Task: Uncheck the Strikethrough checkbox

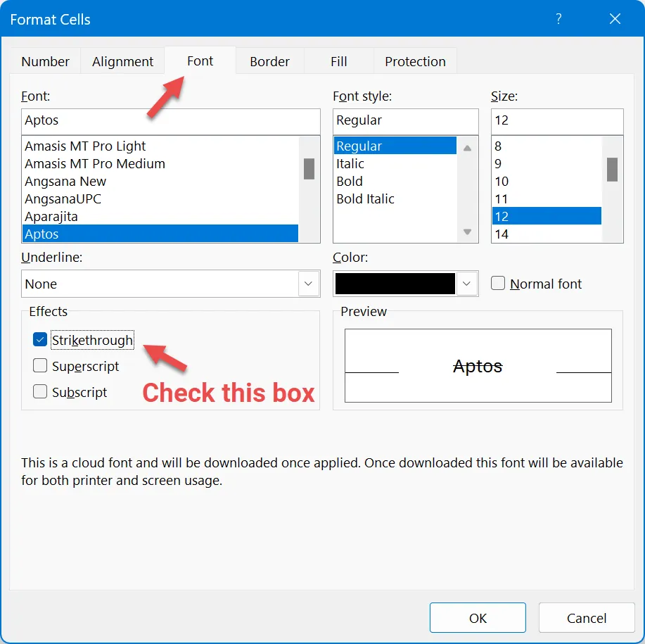Action: pyautogui.click(x=40, y=340)
